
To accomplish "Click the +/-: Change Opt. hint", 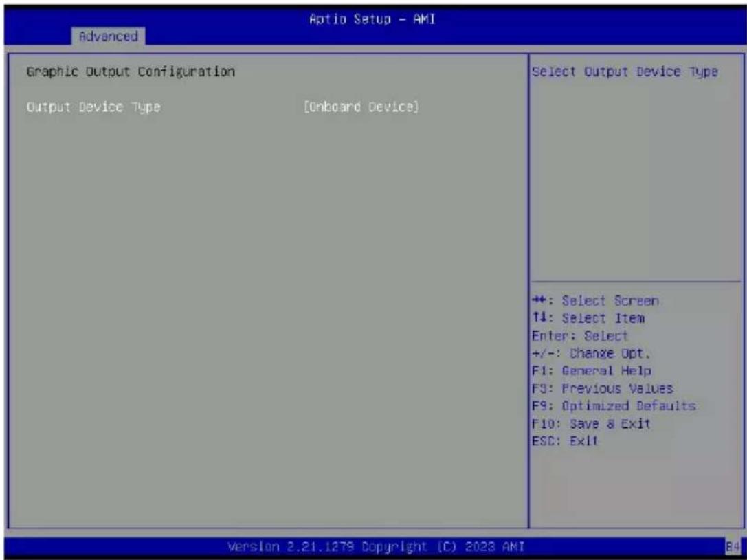I will coord(591,353).
